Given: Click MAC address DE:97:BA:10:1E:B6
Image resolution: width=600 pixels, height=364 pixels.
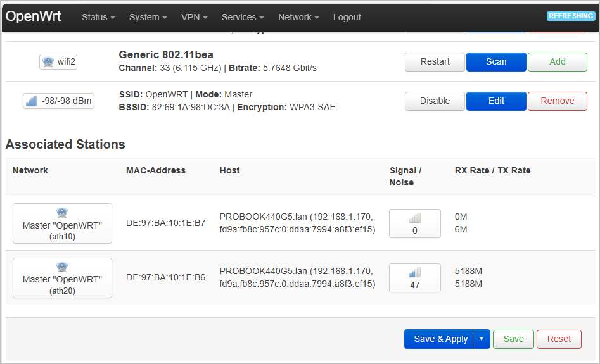Looking at the screenshot, I should click(x=166, y=277).
